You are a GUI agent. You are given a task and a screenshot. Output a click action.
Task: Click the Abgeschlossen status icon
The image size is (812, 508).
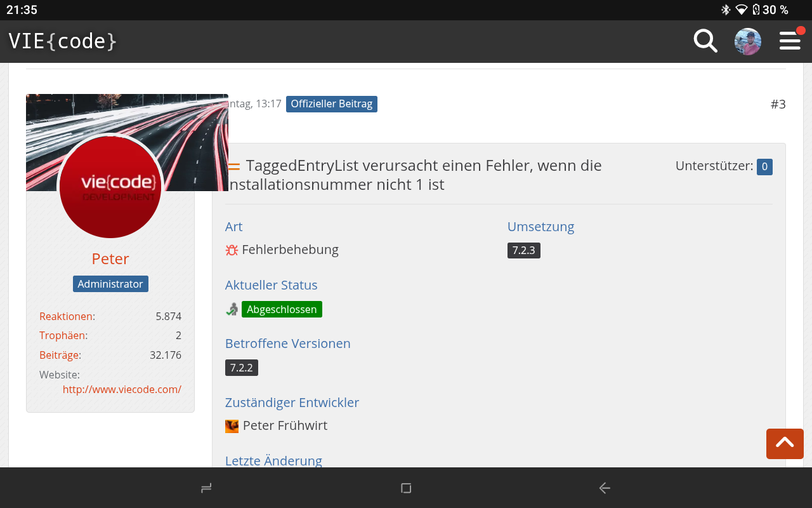(x=232, y=309)
